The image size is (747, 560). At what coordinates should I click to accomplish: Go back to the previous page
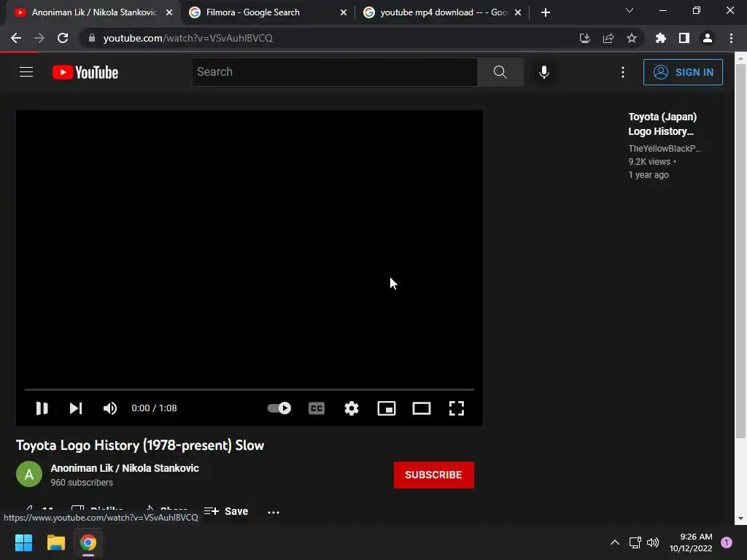point(16,38)
